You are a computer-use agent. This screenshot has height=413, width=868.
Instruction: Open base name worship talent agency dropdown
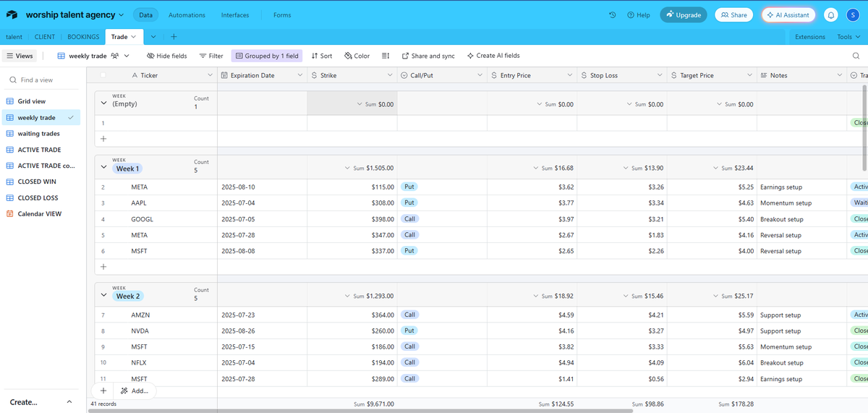75,15
